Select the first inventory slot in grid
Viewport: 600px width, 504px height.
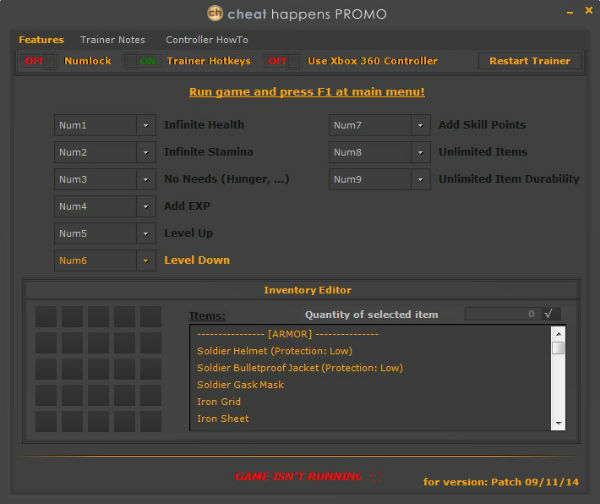pos(46,316)
